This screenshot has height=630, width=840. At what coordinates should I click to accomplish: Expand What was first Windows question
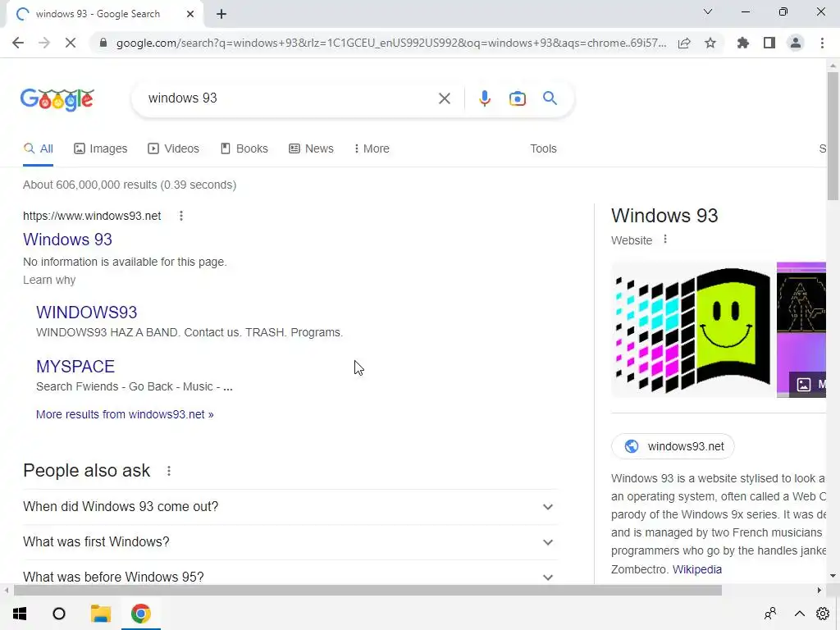tap(290, 542)
